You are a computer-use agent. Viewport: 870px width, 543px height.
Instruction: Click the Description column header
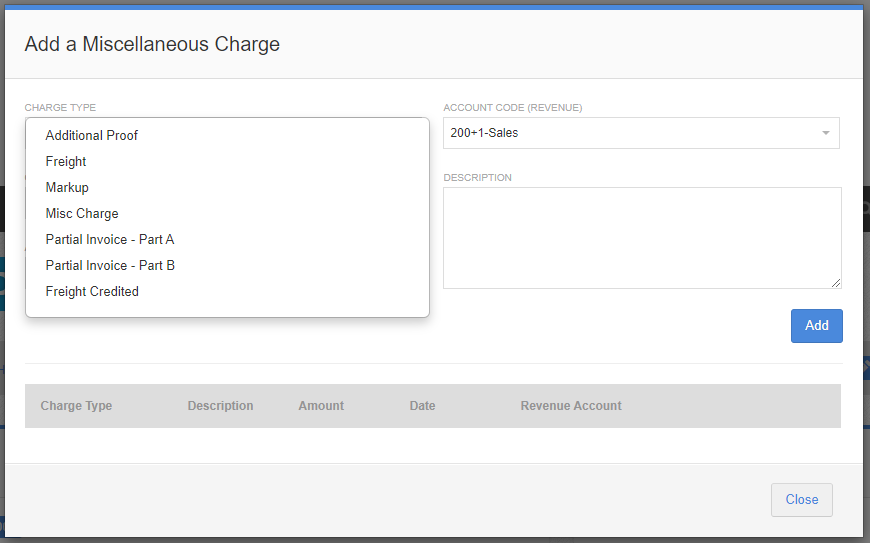coord(220,406)
